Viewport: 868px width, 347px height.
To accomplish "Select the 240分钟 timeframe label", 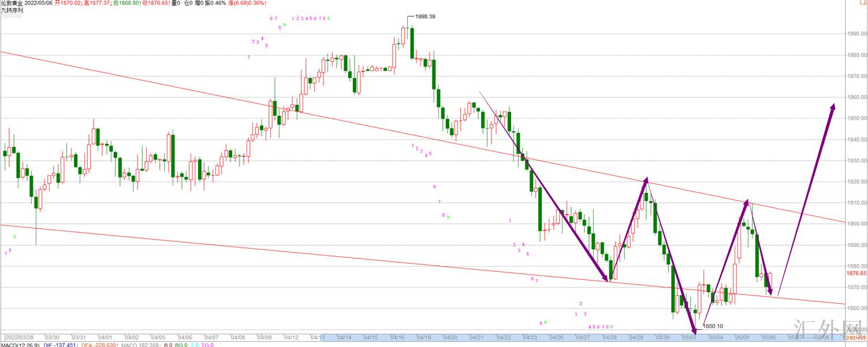I will coord(856,337).
